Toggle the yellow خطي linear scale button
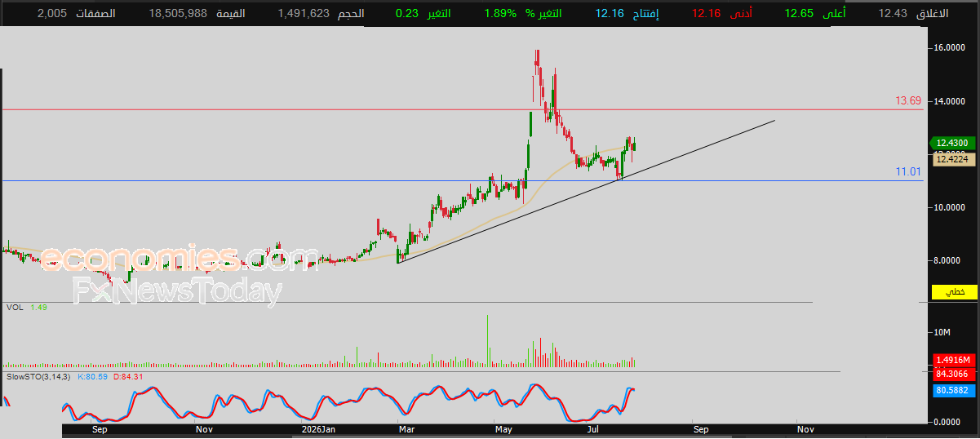Viewport: 980px width, 439px height. [953, 292]
